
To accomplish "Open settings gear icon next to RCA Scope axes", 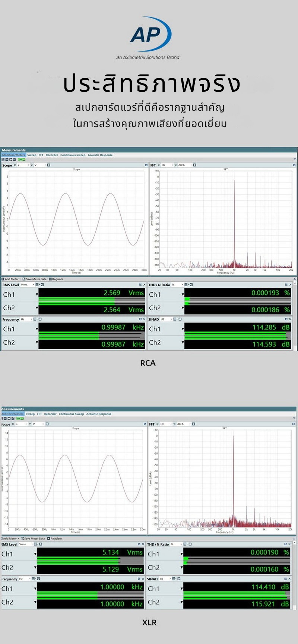I will tap(48, 165).
